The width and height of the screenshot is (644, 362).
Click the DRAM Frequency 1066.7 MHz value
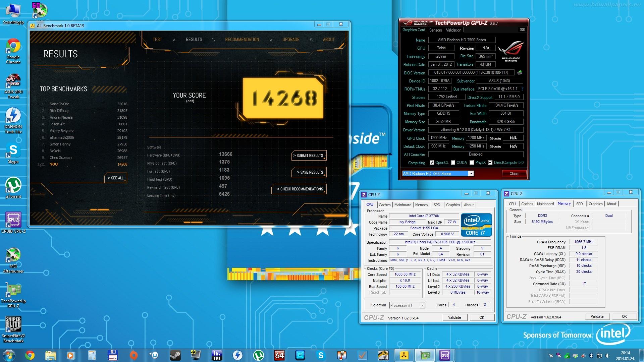(584, 242)
